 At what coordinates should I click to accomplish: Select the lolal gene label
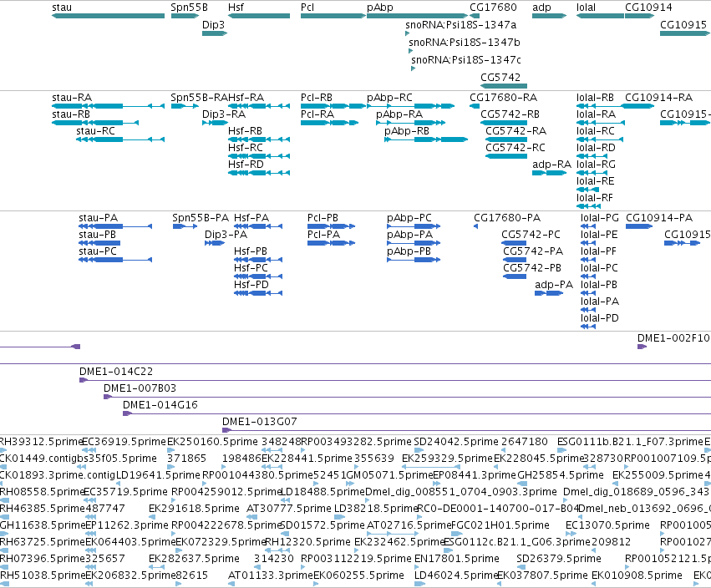coord(586,8)
